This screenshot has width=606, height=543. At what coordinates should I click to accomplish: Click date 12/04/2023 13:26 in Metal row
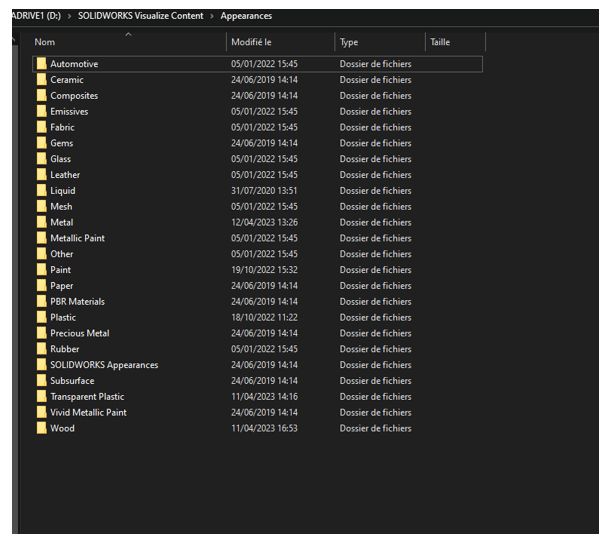(264, 222)
